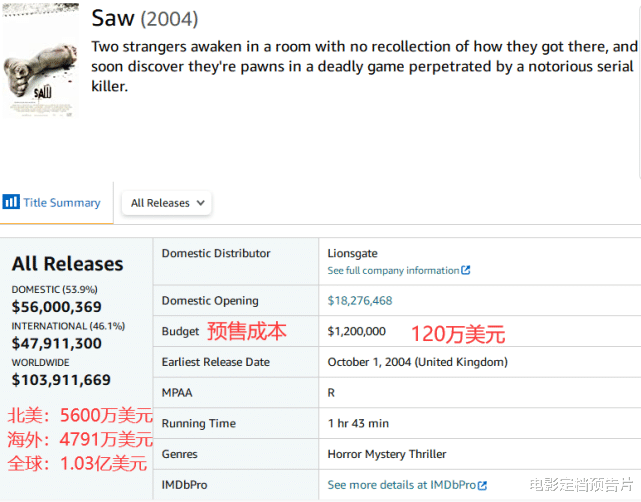Click the IMDbPro row label
Viewport: 641px width, 502px height.
pyautogui.click(x=184, y=485)
